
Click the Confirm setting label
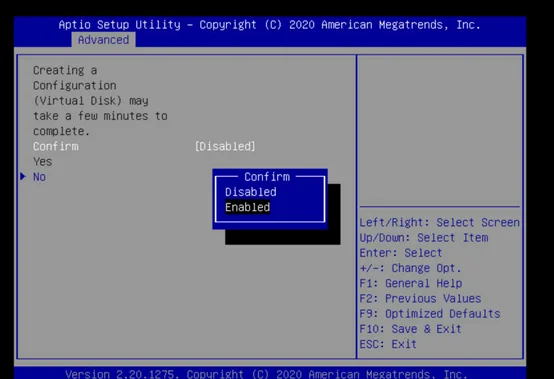[x=56, y=146]
